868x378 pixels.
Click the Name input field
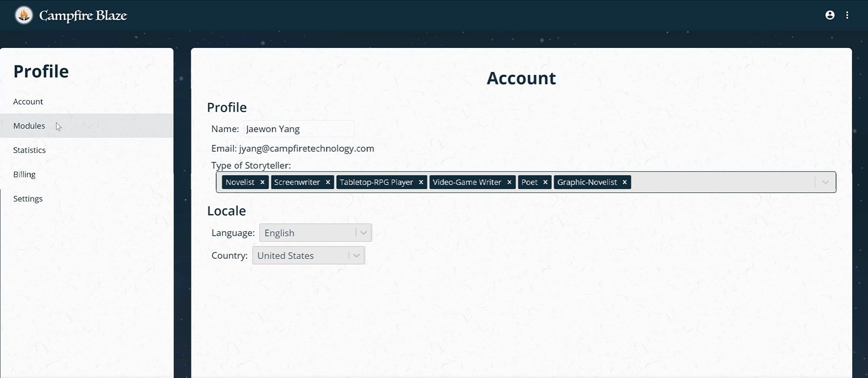tap(299, 129)
